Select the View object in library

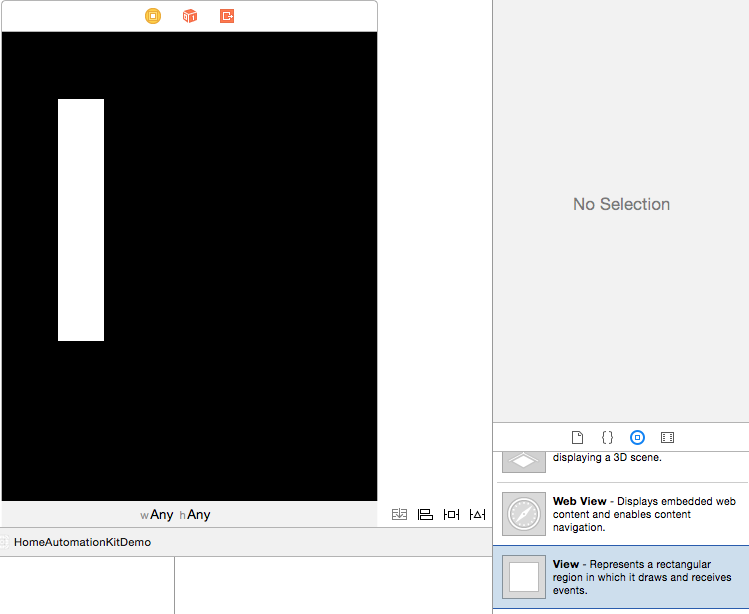coord(621,577)
